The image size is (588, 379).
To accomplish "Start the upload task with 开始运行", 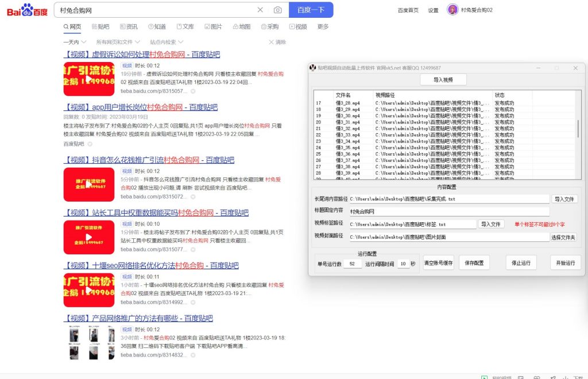I will coord(564,263).
